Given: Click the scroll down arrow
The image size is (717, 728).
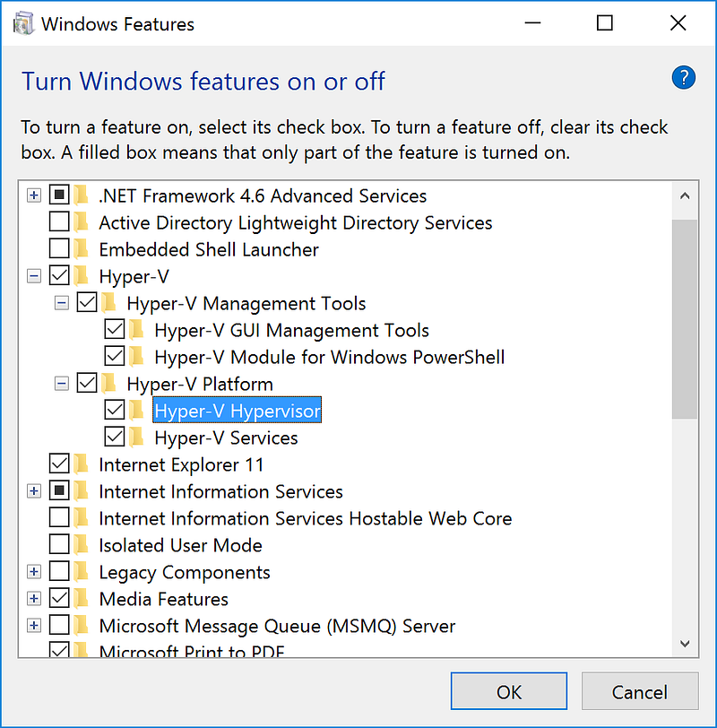Looking at the screenshot, I should 685,644.
